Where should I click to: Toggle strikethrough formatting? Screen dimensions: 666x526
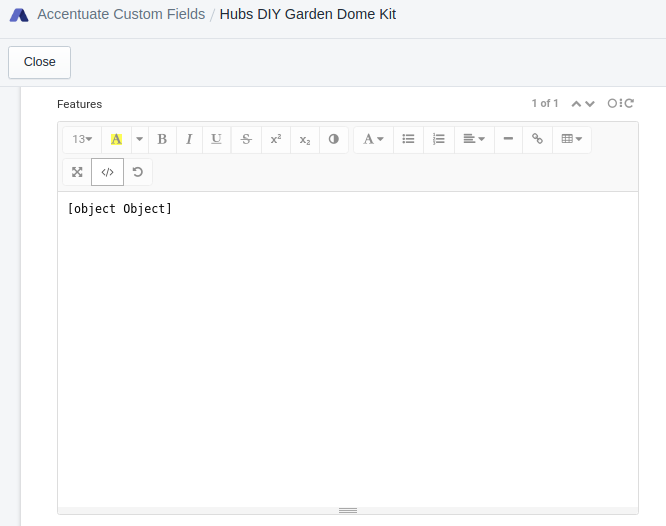pyautogui.click(x=246, y=139)
